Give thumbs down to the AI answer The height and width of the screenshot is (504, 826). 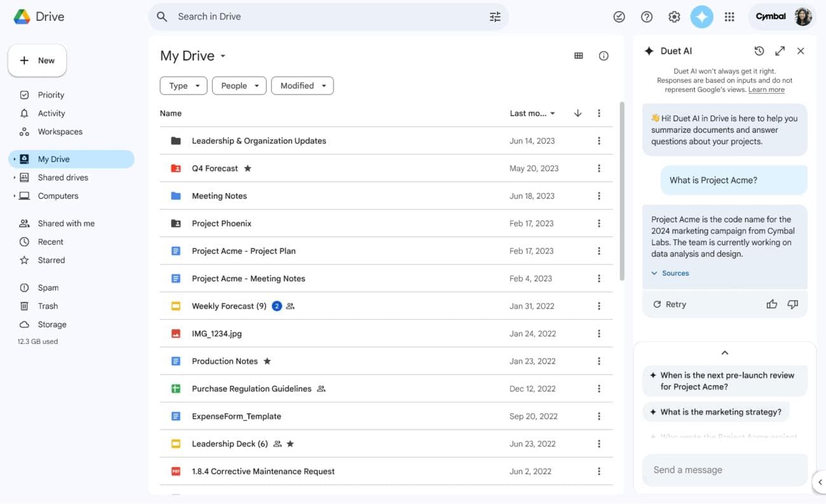tap(792, 304)
